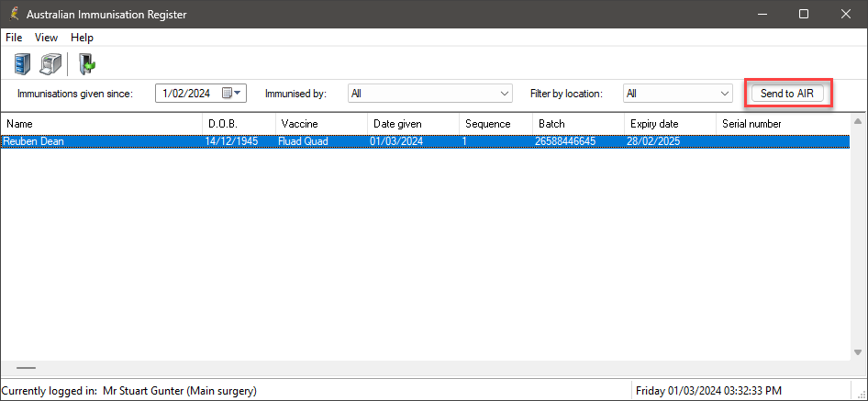Viewport: 868px width, 401px height.
Task: Click the printer toolbar icon
Action: 50,64
